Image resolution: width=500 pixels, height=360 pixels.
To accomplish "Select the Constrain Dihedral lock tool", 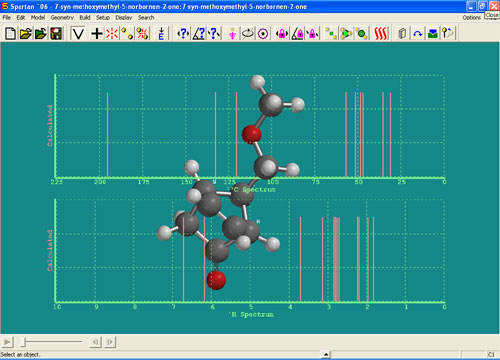I will [x=313, y=34].
